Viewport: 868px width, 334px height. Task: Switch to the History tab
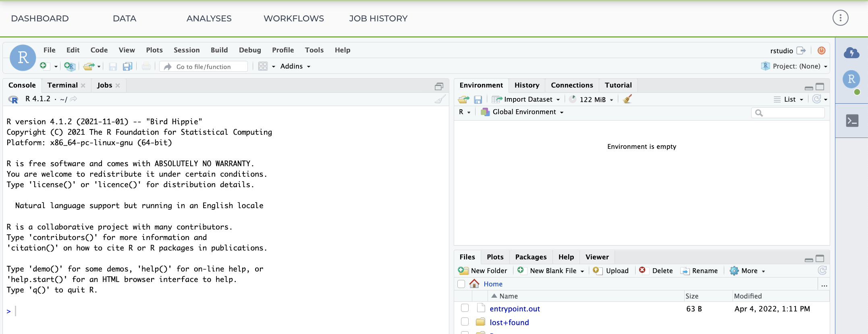(527, 85)
